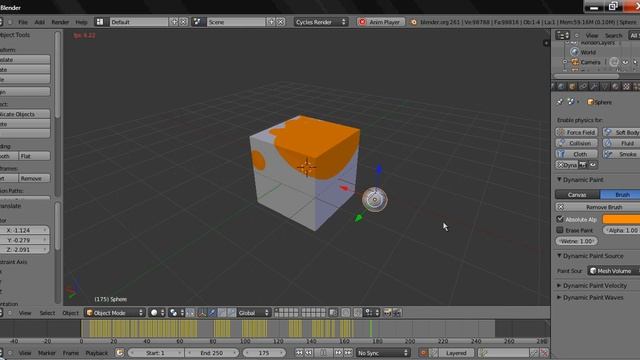Open the Object Data properties tab
Image resolution: width=640 pixels, height=360 pixels.
click(x=605, y=87)
